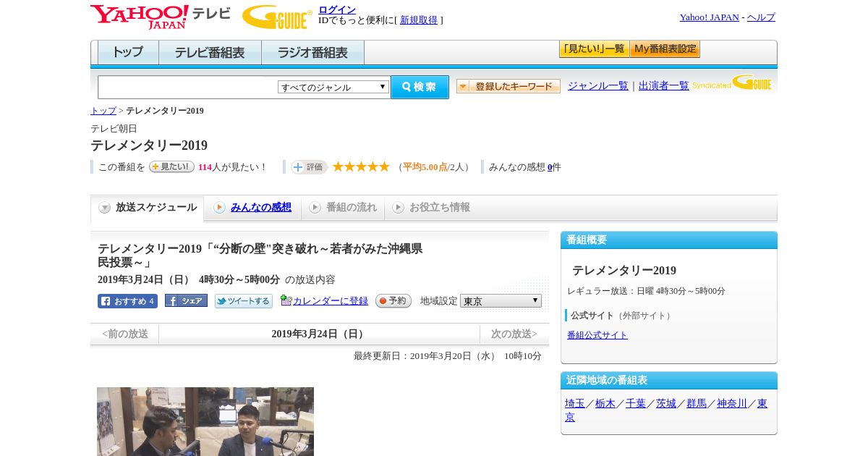Open the 埼玉 regional listings link

pyautogui.click(x=575, y=403)
